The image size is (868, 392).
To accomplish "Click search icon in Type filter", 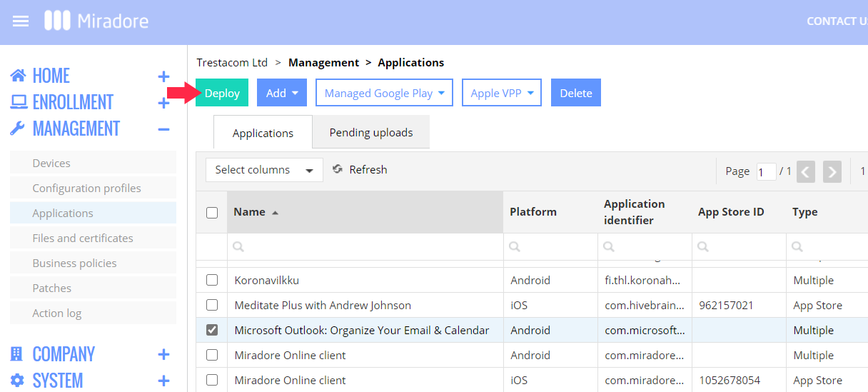I will (x=797, y=246).
